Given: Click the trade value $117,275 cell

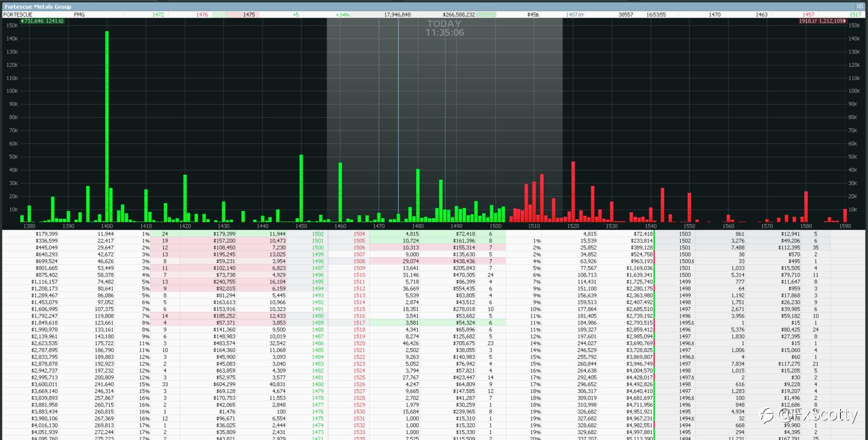Looking at the screenshot, I should (789, 364).
